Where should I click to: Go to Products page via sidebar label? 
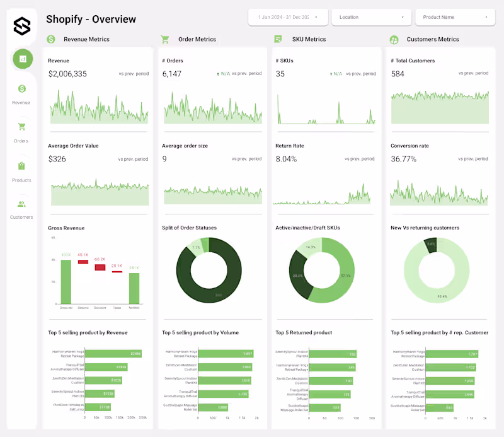[x=21, y=180]
